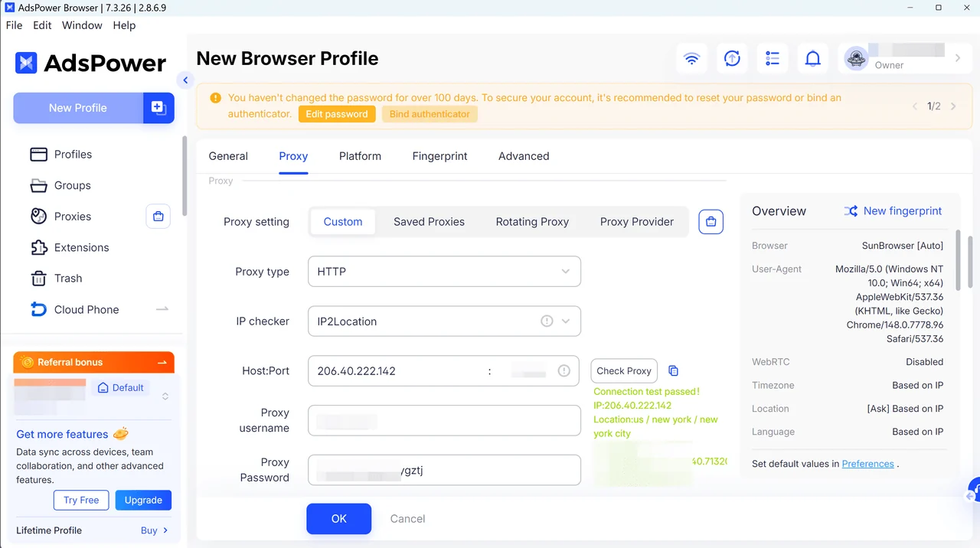Click the Profiles sidebar icon
The width and height of the screenshot is (980, 548).
pyautogui.click(x=38, y=155)
